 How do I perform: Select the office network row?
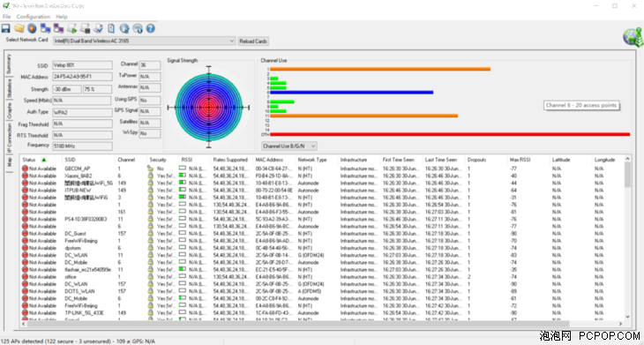pyautogui.click(x=322, y=277)
